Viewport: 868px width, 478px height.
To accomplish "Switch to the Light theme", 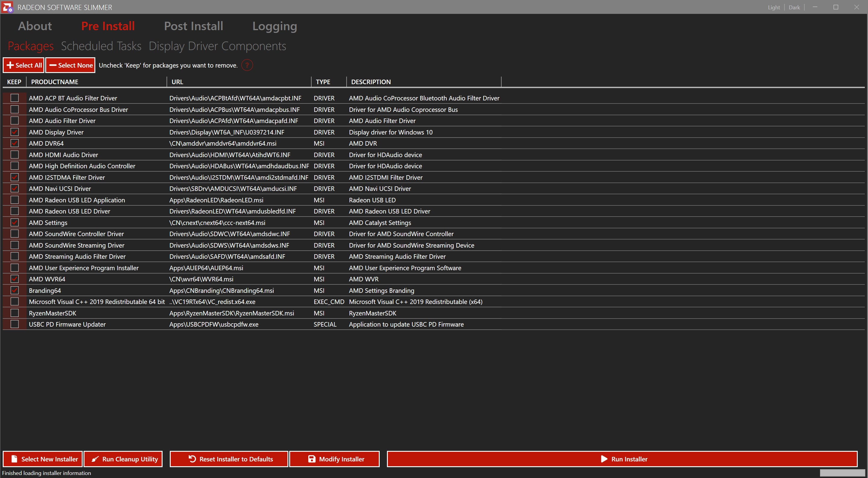I will click(774, 8).
